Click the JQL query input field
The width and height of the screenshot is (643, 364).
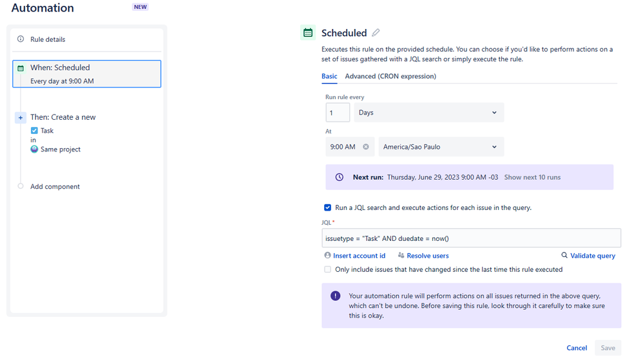pyautogui.click(x=471, y=238)
